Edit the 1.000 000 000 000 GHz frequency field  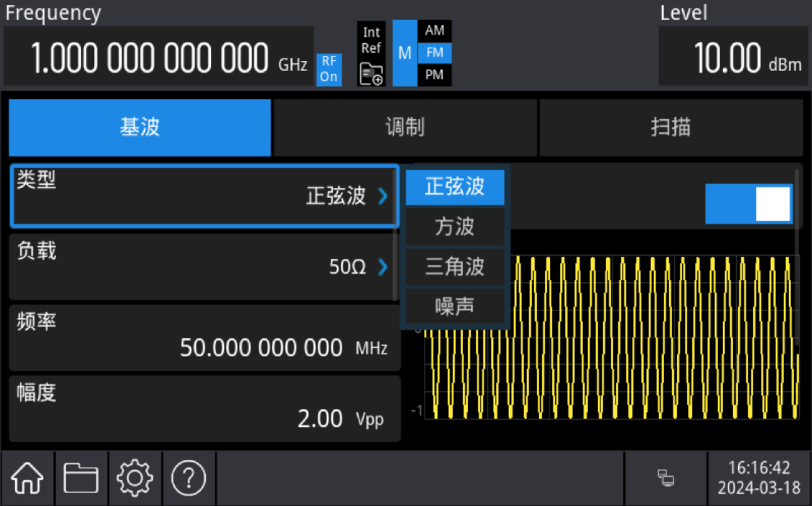click(159, 56)
